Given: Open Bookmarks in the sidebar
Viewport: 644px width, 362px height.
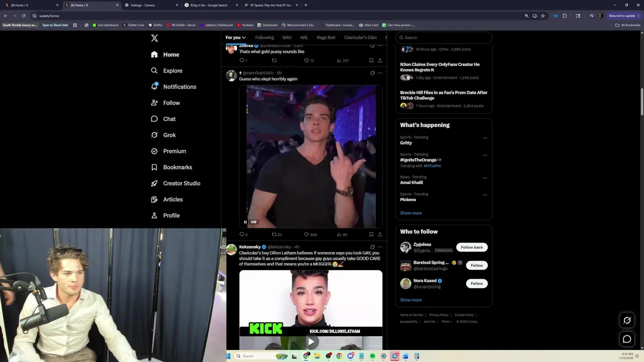Looking at the screenshot, I should [172, 167].
